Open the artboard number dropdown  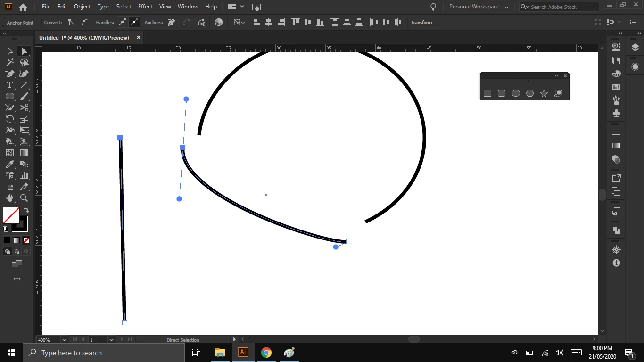click(111, 340)
